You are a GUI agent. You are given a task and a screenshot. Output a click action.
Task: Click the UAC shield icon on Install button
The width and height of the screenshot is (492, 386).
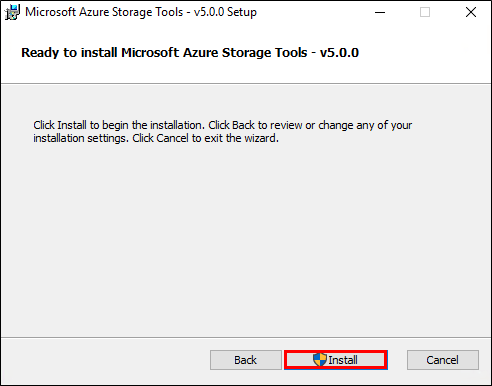point(320,360)
